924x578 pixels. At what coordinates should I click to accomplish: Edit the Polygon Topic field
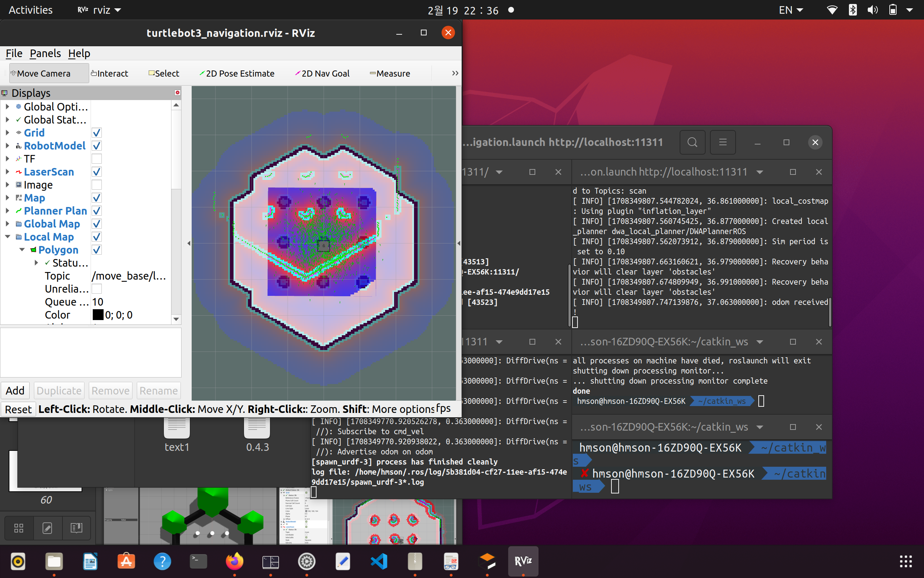(x=131, y=276)
